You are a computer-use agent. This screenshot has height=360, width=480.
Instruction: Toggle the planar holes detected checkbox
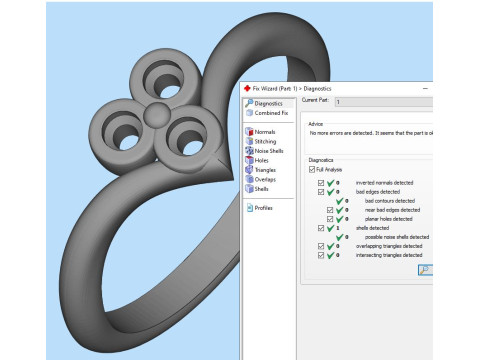330,219
